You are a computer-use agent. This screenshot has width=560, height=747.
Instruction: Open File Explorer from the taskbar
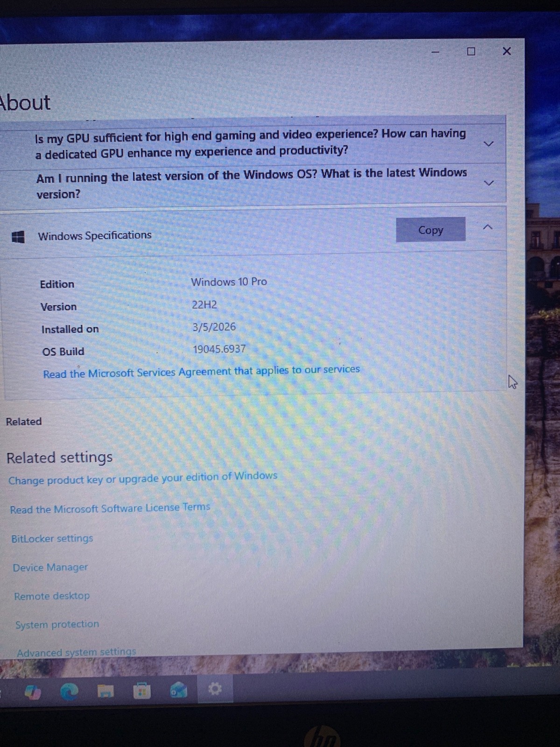pyautogui.click(x=105, y=691)
